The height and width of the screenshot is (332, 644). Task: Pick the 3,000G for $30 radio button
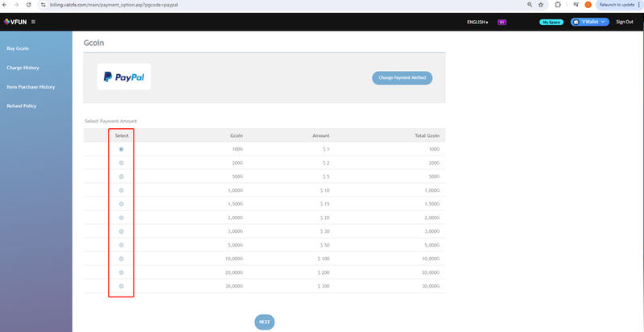pyautogui.click(x=122, y=231)
